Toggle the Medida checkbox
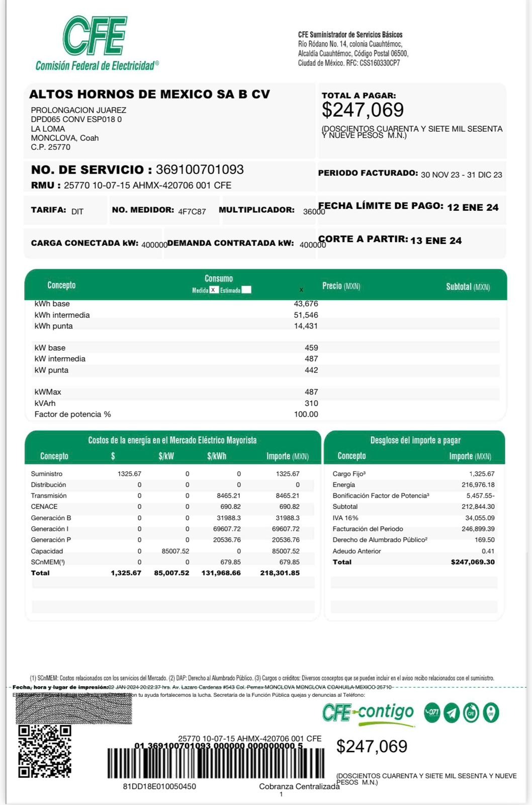 click(x=214, y=290)
